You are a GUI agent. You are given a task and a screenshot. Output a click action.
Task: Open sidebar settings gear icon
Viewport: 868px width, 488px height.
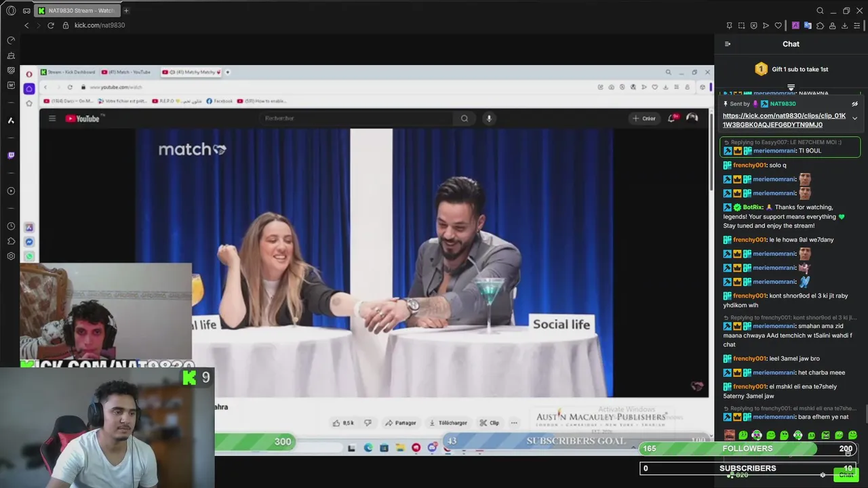click(x=11, y=256)
